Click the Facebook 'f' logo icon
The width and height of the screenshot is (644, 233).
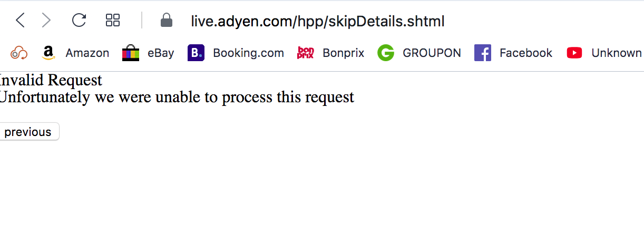click(x=483, y=53)
